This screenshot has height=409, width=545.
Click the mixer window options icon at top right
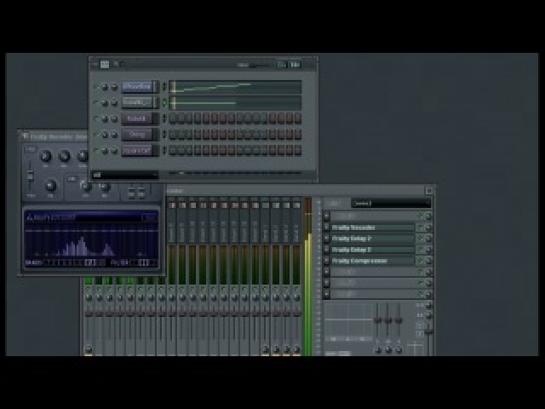(429, 190)
